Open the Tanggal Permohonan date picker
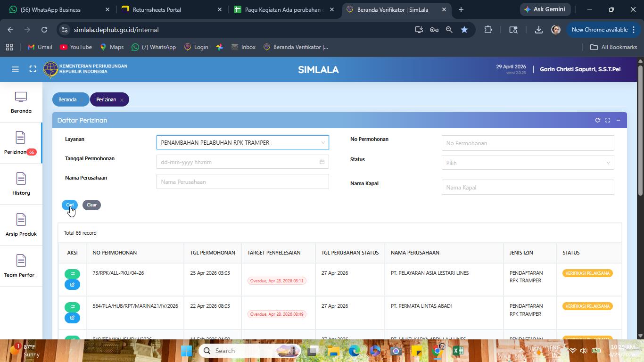Image resolution: width=644 pixels, height=362 pixels. point(242,162)
